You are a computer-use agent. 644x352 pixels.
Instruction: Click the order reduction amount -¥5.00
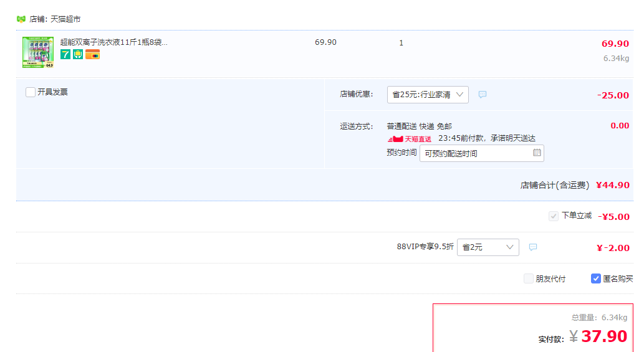(x=613, y=217)
